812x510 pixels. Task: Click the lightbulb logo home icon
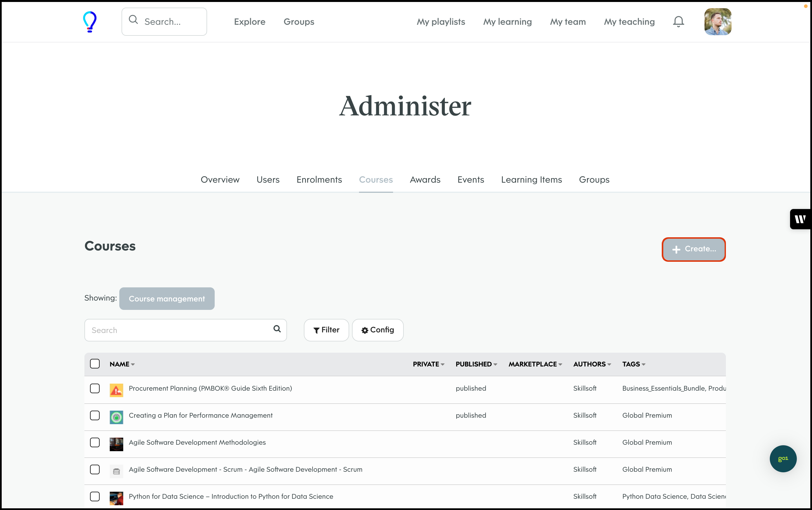(90, 22)
